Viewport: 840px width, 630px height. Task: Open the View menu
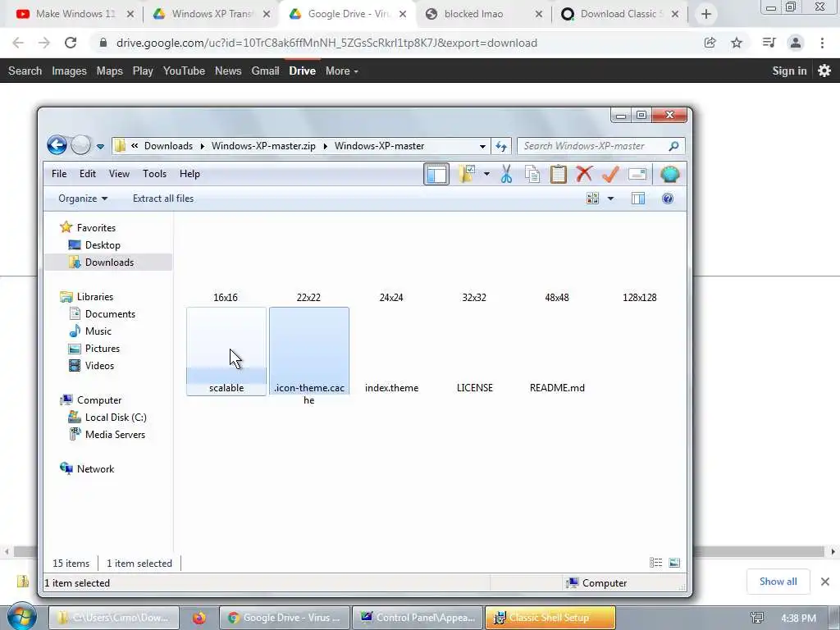coord(119,174)
